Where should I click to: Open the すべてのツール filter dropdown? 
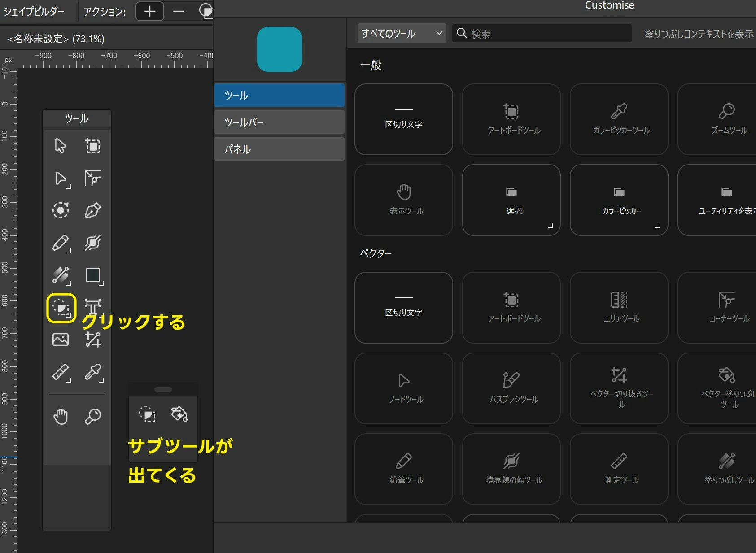point(402,33)
